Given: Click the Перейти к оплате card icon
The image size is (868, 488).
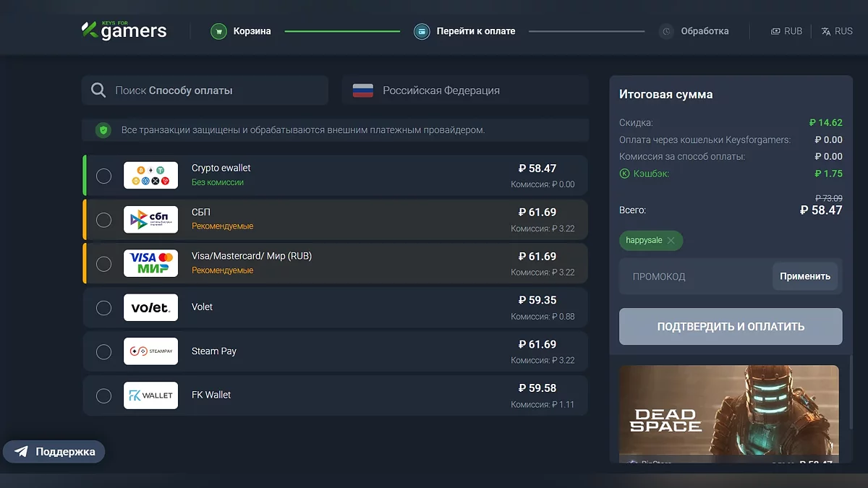Looking at the screenshot, I should pos(422,31).
